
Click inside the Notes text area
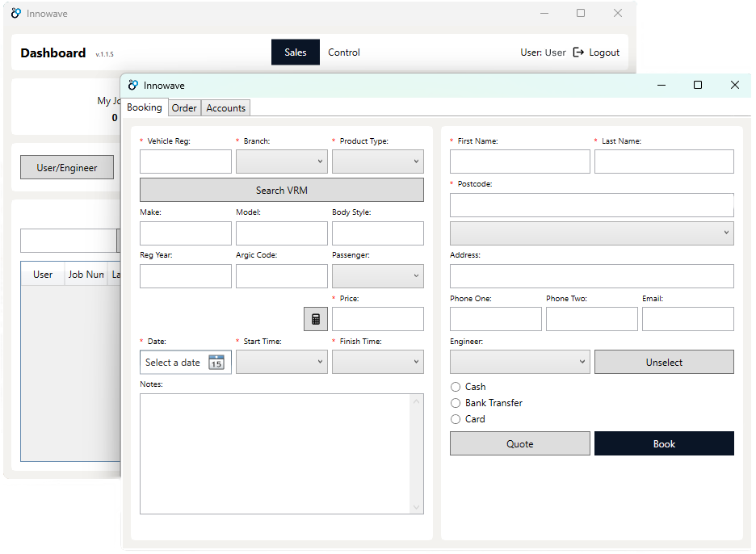279,452
